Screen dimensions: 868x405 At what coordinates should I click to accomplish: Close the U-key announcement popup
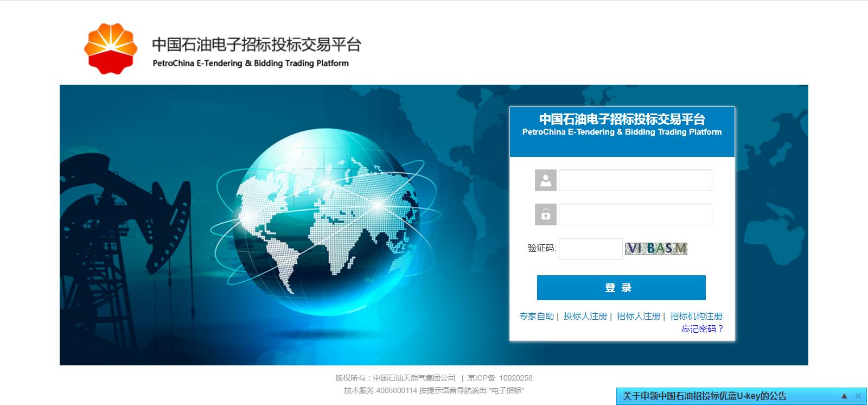[858, 396]
